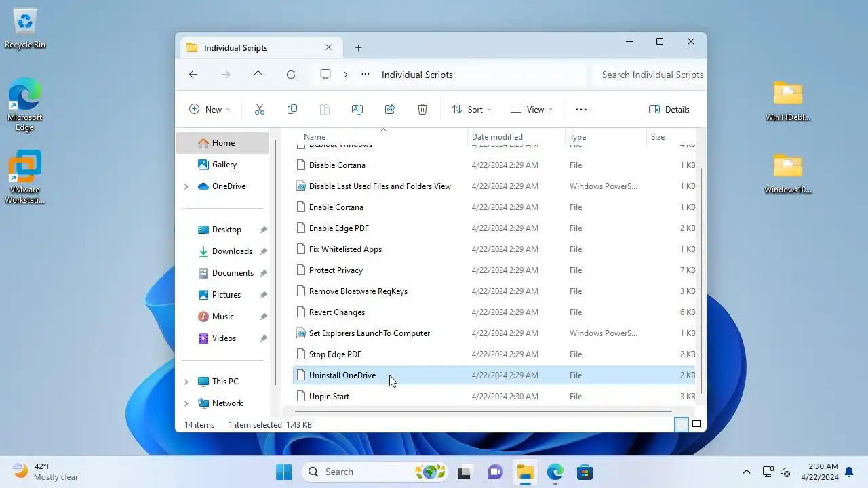The image size is (868, 488).
Task: Click the Share icon in toolbar
Action: 390,109
